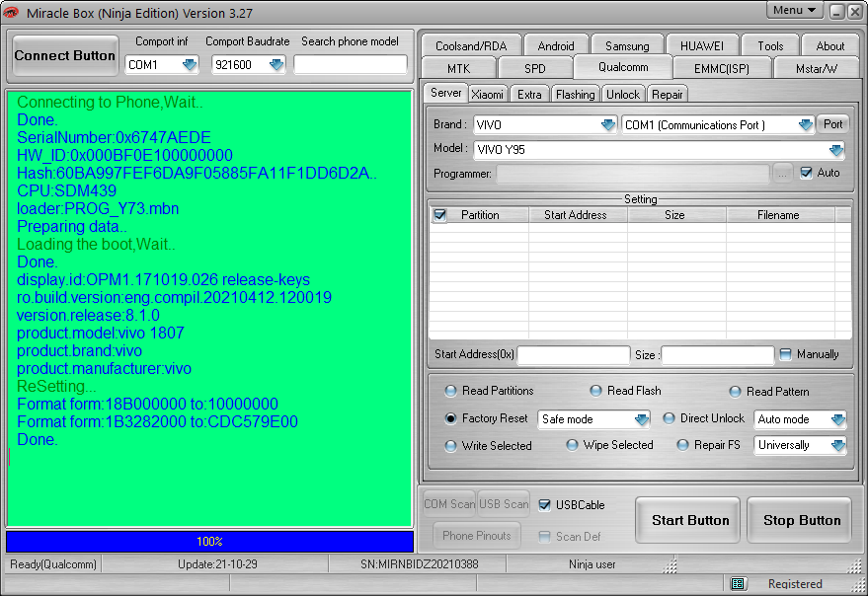Viewport: 868px width, 596px height.
Task: Expand the Comport Baudrate 921600 dropdown
Action: pyautogui.click(x=276, y=65)
